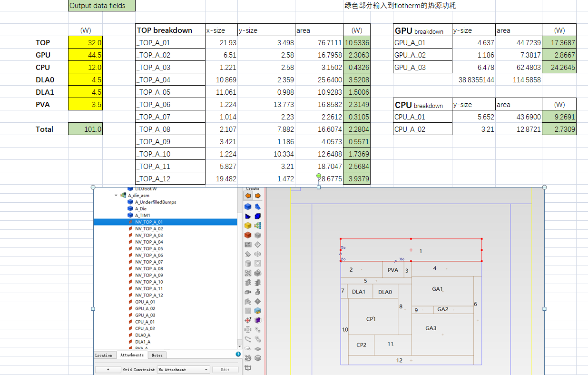This screenshot has height=375, width=588.
Task: Click the yellow TOP power cell 32.0
Action: coord(86,42)
